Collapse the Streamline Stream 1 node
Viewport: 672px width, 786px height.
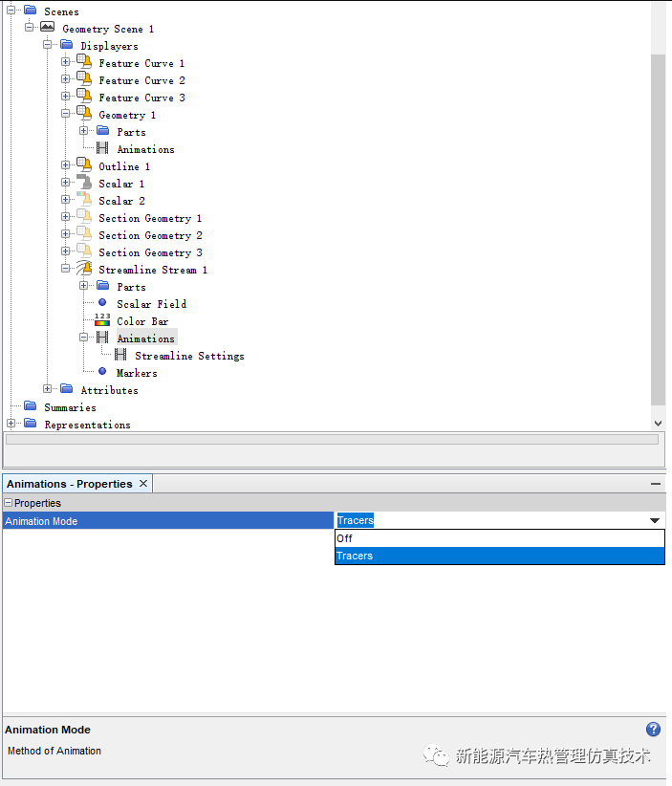pos(66,268)
